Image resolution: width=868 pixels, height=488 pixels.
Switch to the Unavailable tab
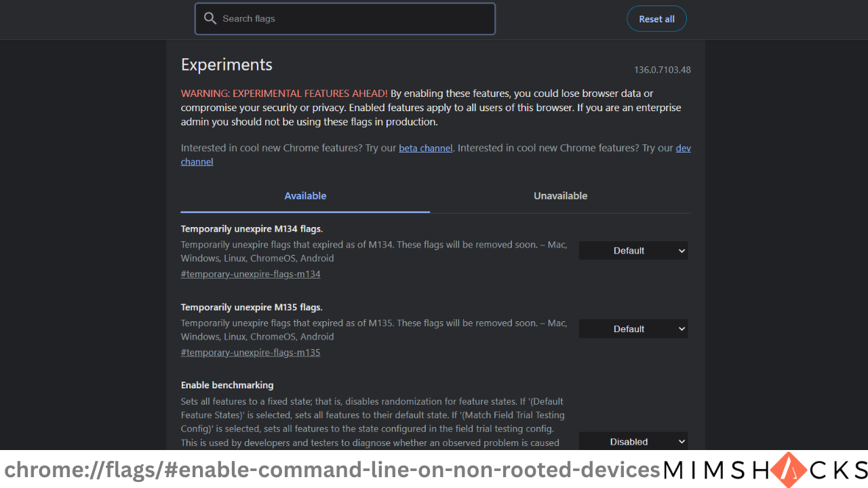(560, 196)
